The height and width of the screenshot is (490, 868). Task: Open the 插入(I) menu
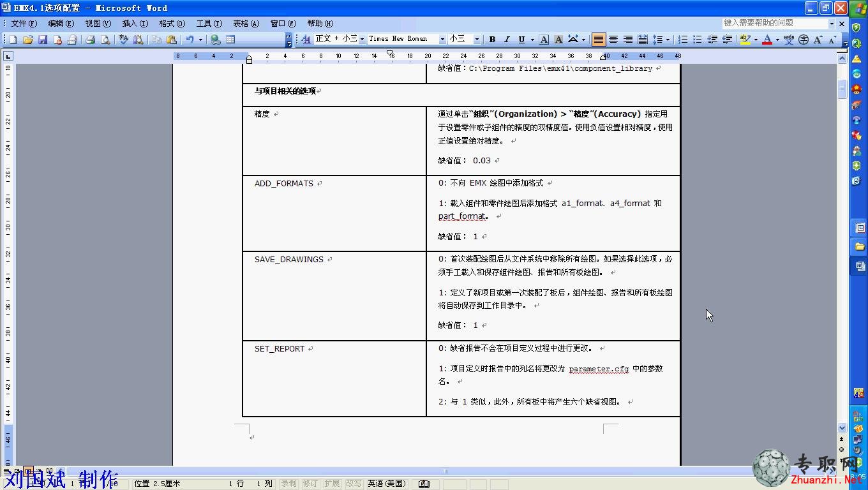tap(135, 24)
